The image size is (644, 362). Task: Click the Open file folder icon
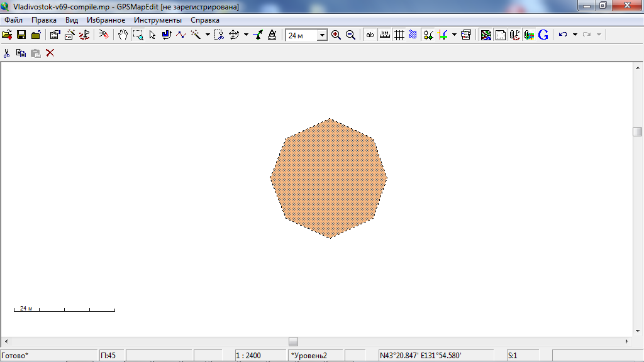point(8,35)
